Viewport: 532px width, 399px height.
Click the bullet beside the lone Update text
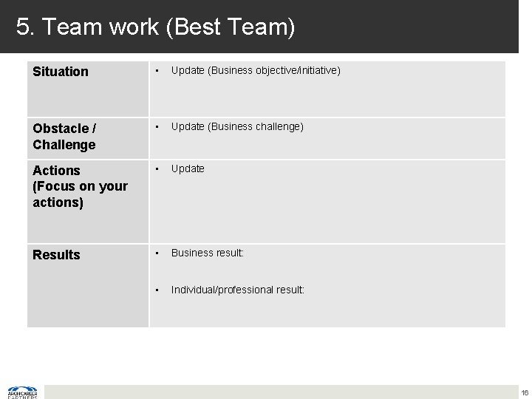point(156,168)
